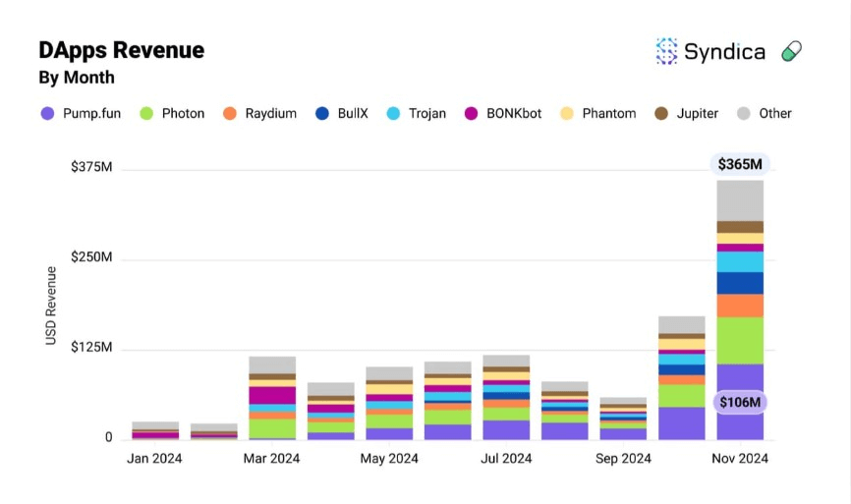Screen dimensions: 851x504
Task: Click the $106M Pump.fun value label
Action: (x=740, y=402)
